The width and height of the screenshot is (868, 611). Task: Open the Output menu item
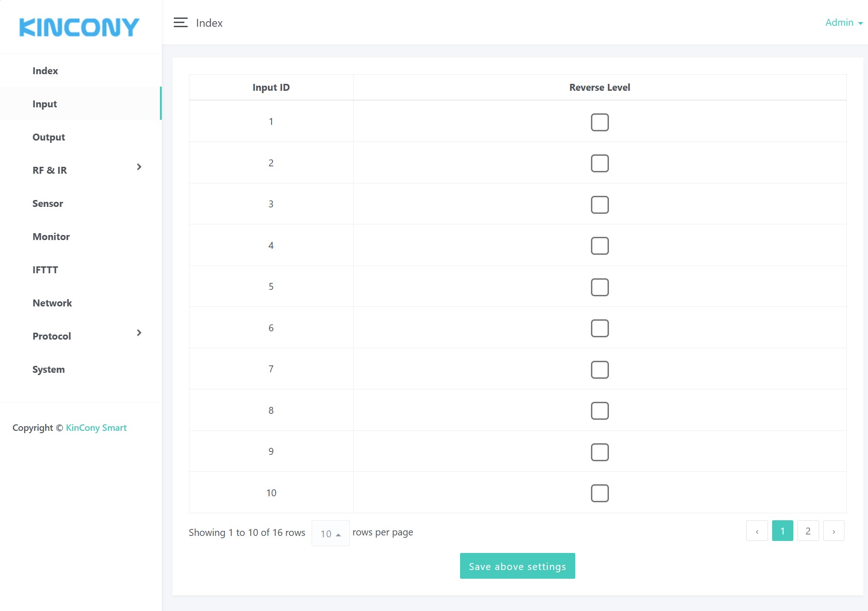(49, 137)
